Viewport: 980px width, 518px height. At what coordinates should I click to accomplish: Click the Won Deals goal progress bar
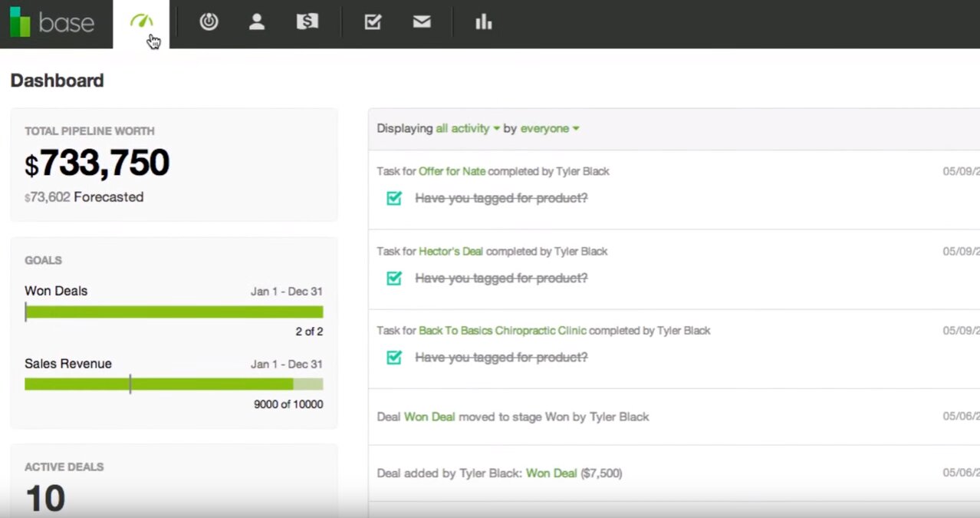[173, 312]
